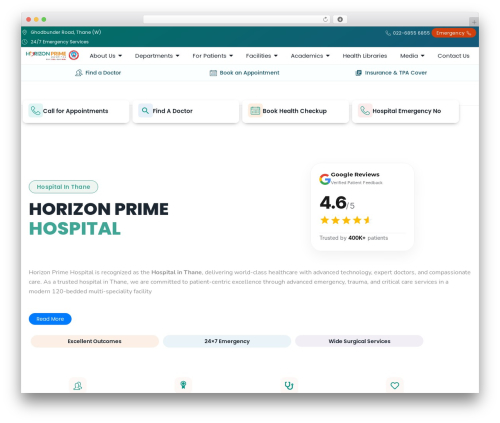Image resolution: width=500 pixels, height=423 pixels.
Task: Click the Excellent Outcomes pill
Action: [95, 341]
